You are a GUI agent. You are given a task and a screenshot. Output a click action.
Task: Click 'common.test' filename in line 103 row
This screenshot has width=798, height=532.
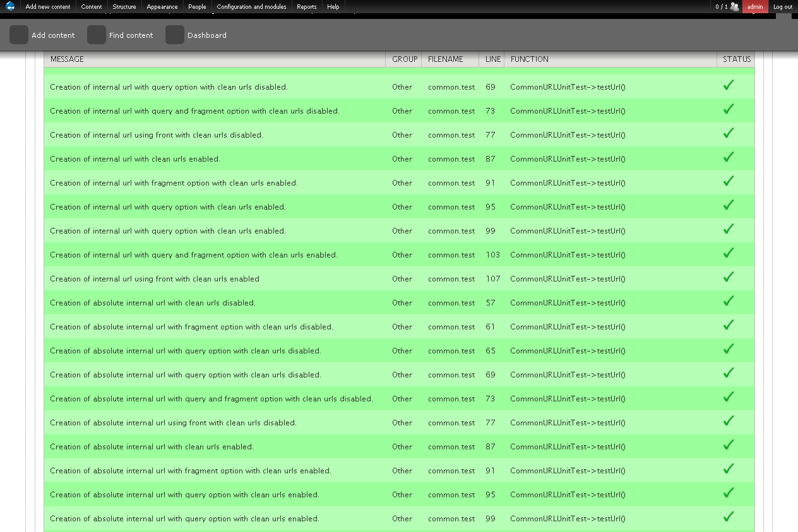(x=451, y=255)
